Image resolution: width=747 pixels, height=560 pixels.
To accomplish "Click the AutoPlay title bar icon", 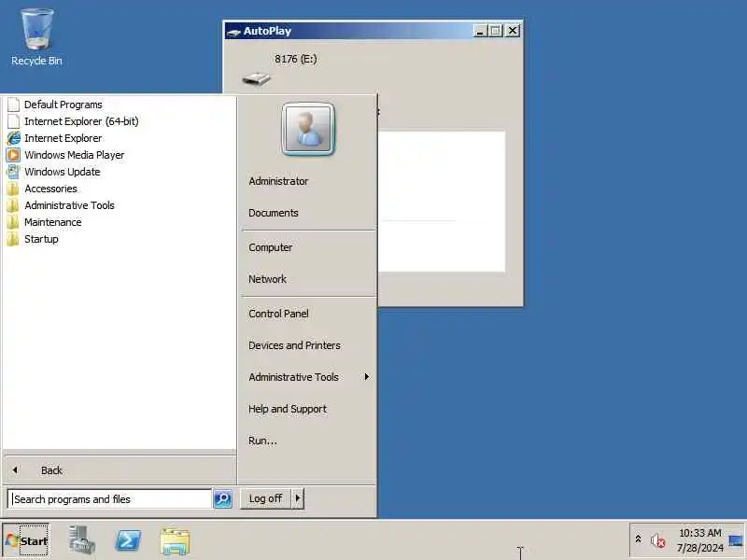I will point(233,32).
